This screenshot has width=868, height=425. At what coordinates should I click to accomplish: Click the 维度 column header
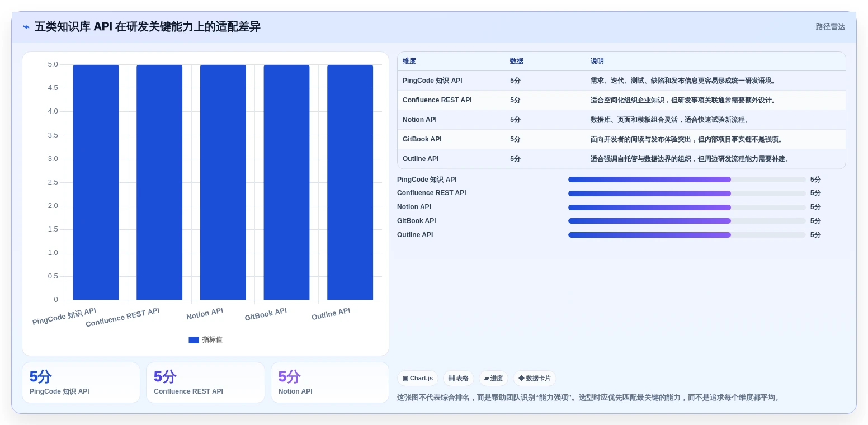pyautogui.click(x=409, y=61)
